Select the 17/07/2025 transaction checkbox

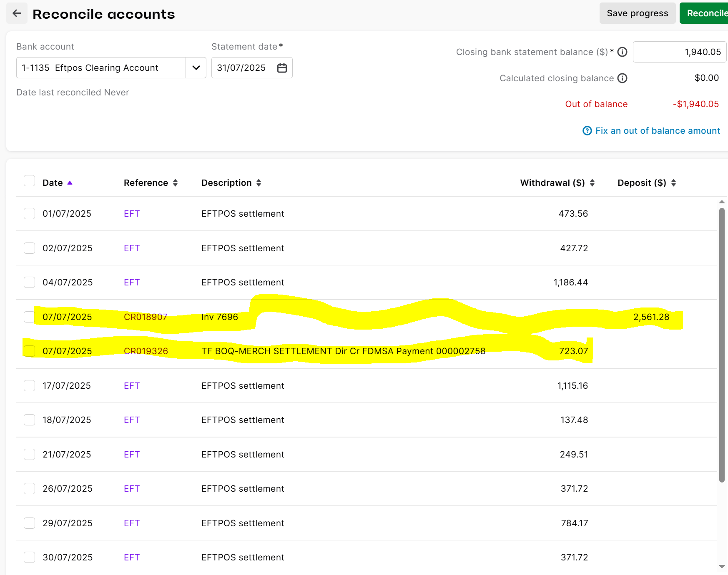(x=29, y=386)
